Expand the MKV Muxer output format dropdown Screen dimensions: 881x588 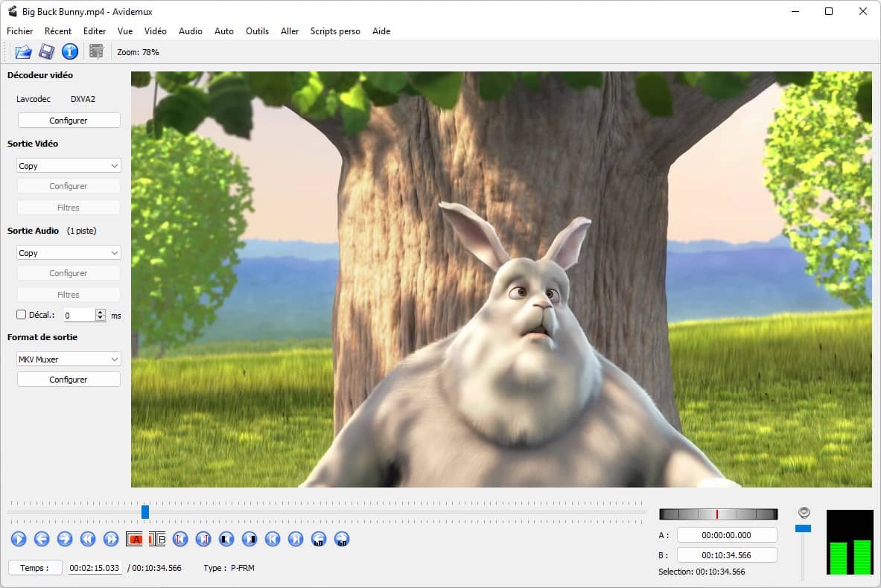pos(69,359)
